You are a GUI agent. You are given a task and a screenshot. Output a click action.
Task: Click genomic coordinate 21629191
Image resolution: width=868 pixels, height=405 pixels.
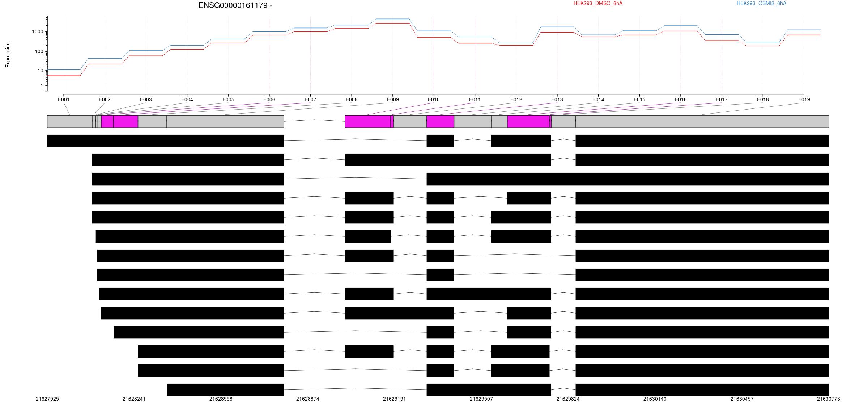pyautogui.click(x=394, y=399)
